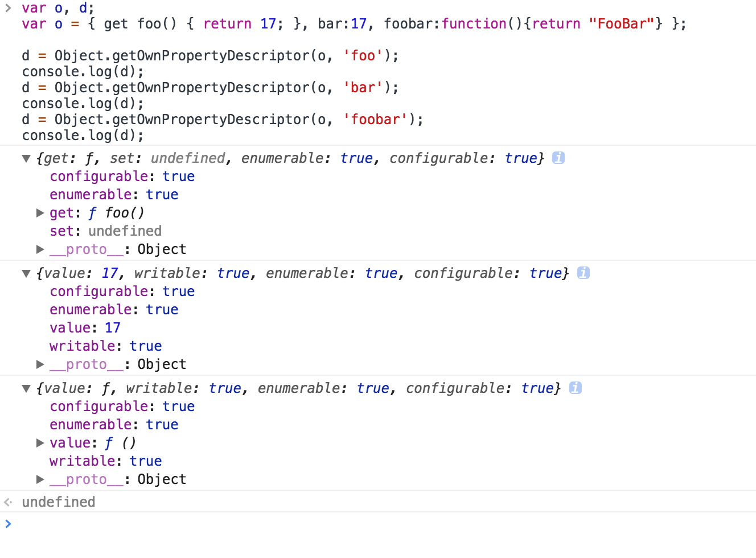Click the second object summary text {value: 17...}
Image resolution: width=756 pixels, height=558 pixels.
(302, 273)
